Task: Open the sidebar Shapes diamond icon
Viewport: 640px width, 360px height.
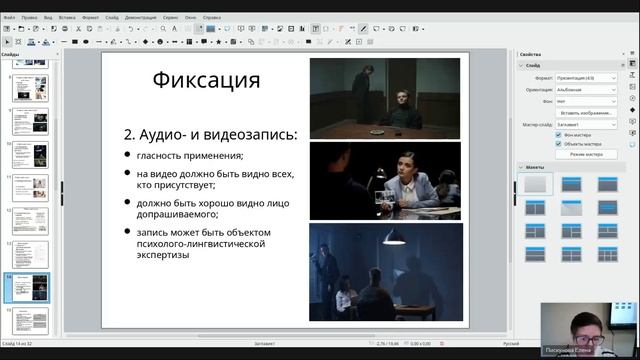Action: [632, 110]
